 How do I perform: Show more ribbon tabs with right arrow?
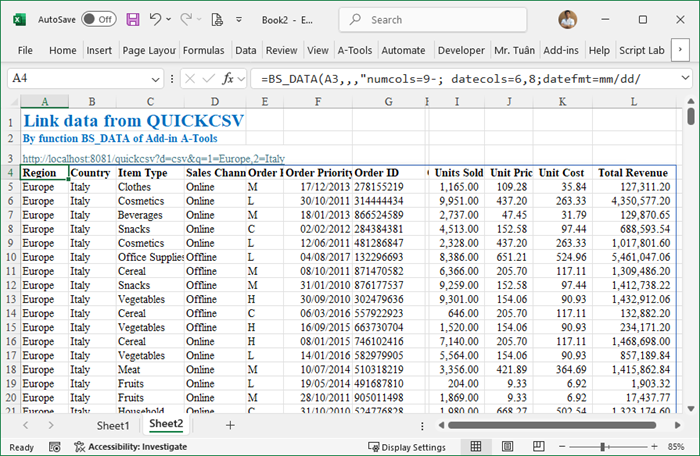tap(680, 50)
